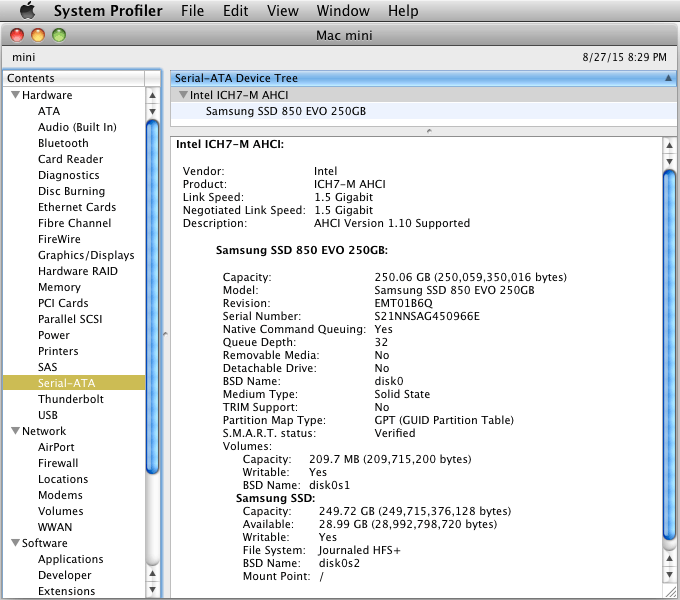Image resolution: width=680 pixels, height=600 pixels.
Task: Click the Serial-ATA Device Tree header
Action: pyautogui.click(x=423, y=78)
